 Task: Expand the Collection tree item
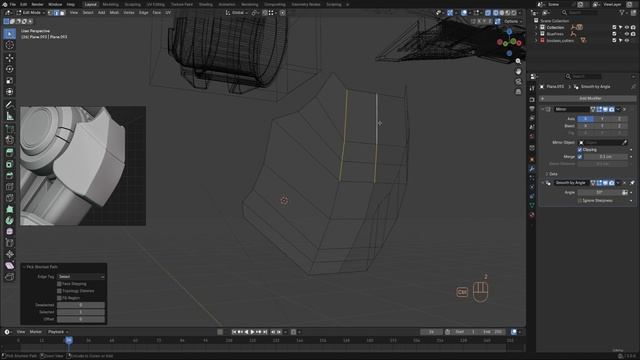click(536, 27)
